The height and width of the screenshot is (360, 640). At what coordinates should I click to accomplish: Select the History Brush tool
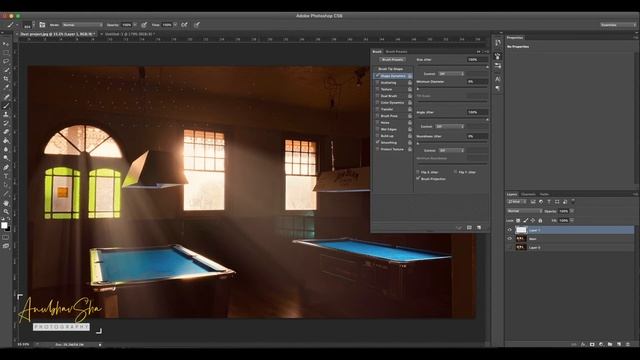coord(6,123)
